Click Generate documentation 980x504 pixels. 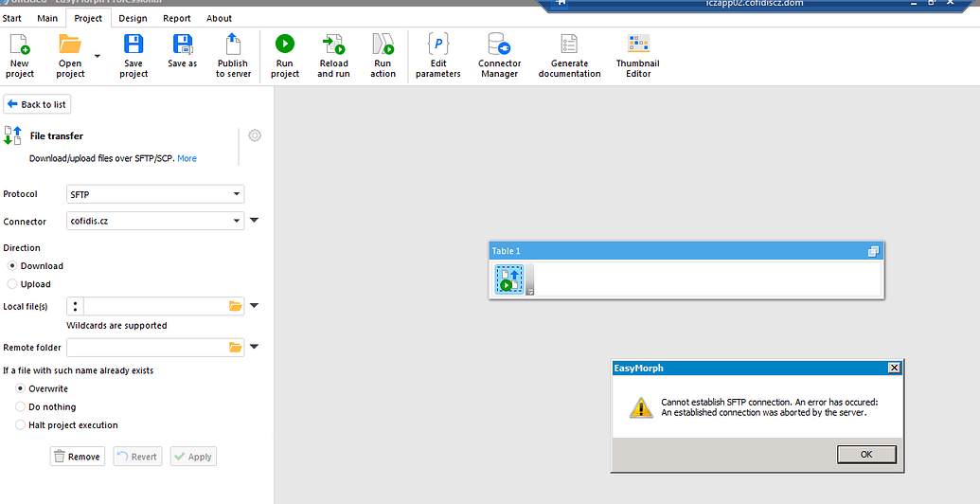click(x=569, y=56)
